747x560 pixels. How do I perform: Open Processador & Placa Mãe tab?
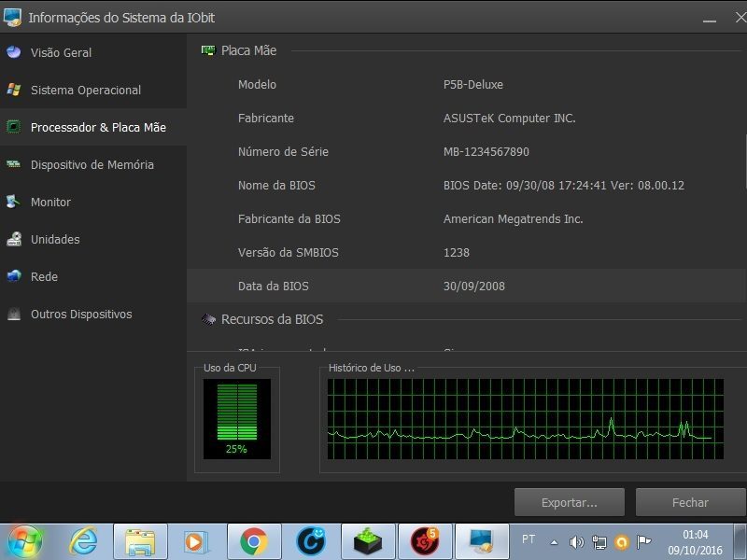(98, 127)
